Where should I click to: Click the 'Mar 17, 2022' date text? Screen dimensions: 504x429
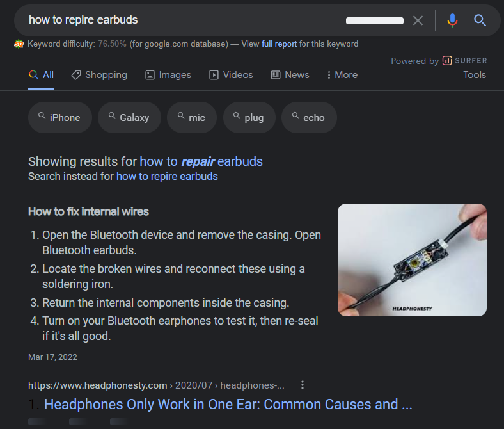point(52,357)
